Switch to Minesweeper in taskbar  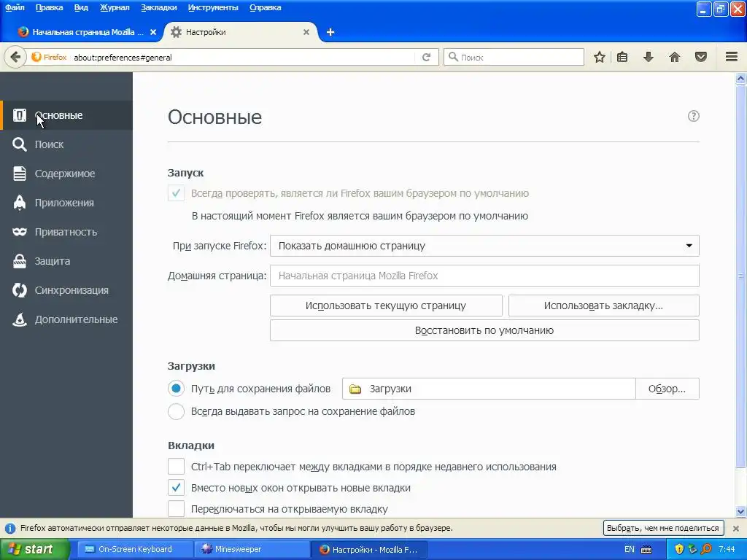coord(252,550)
